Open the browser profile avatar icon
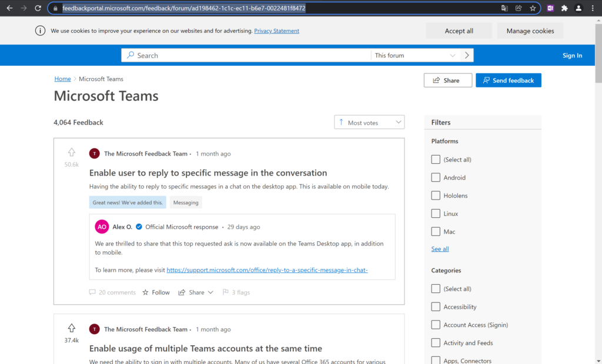This screenshot has height=364, width=602. pyautogui.click(x=578, y=8)
